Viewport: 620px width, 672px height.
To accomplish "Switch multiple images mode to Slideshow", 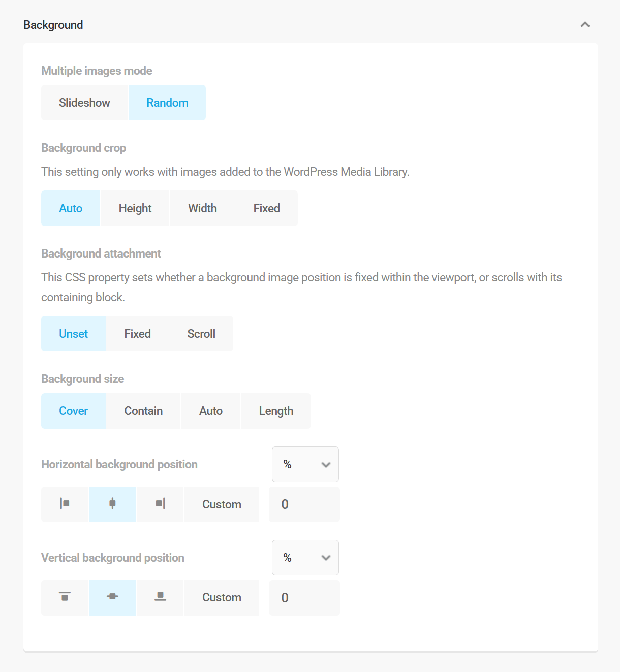I will click(x=84, y=103).
